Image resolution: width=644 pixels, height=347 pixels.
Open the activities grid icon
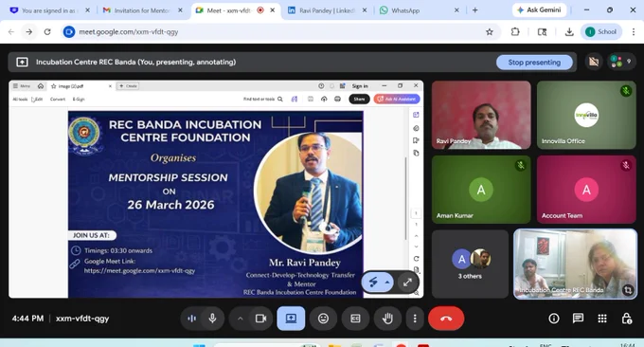tap(602, 319)
